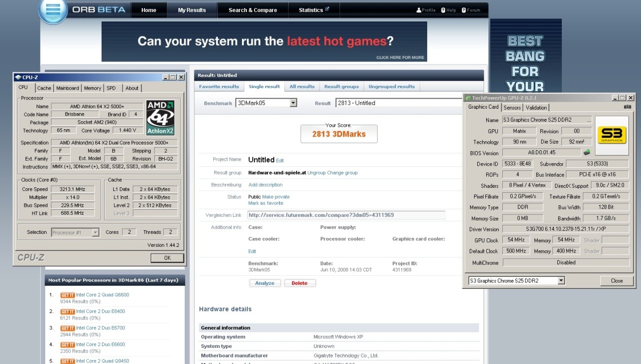Open Intel Core 2 Duo E6700 link
Screen dimensions: 641x364
coord(101,328)
